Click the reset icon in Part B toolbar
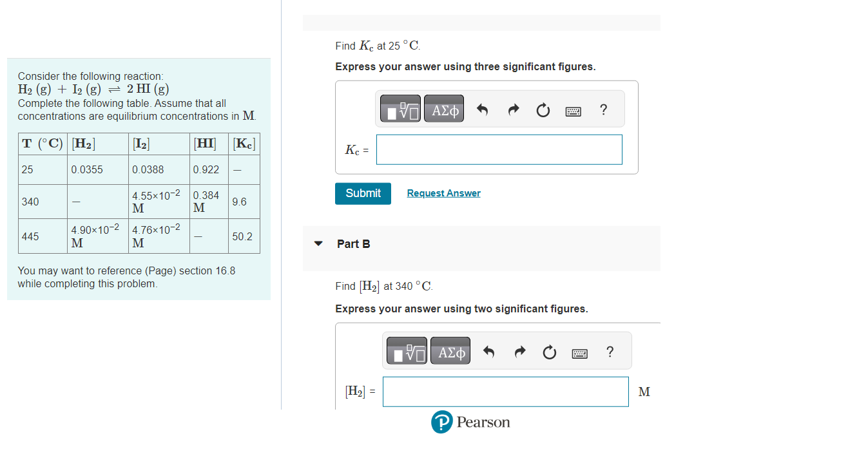Screen dimensions: 868x474 tap(549, 352)
